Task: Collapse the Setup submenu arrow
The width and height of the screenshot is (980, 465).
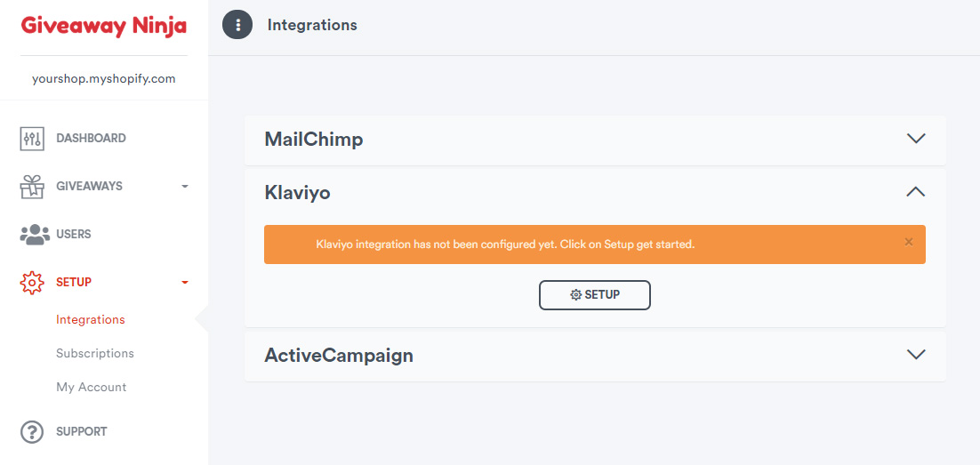Action: pos(184,283)
